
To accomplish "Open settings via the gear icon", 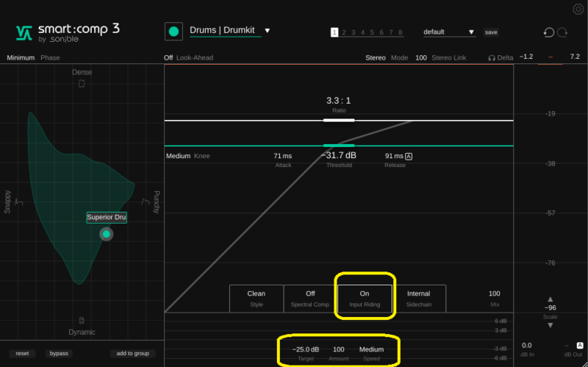I will pos(578,9).
